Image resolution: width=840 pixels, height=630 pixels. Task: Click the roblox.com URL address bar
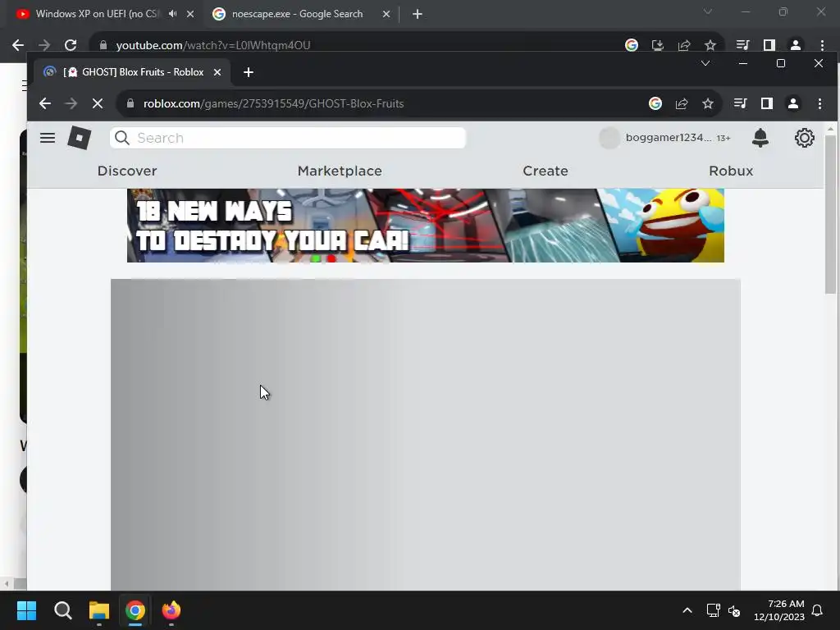pos(375,103)
